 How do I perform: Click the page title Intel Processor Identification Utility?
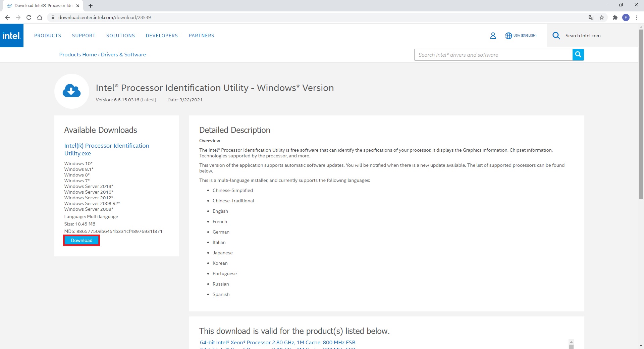pyautogui.click(x=215, y=88)
